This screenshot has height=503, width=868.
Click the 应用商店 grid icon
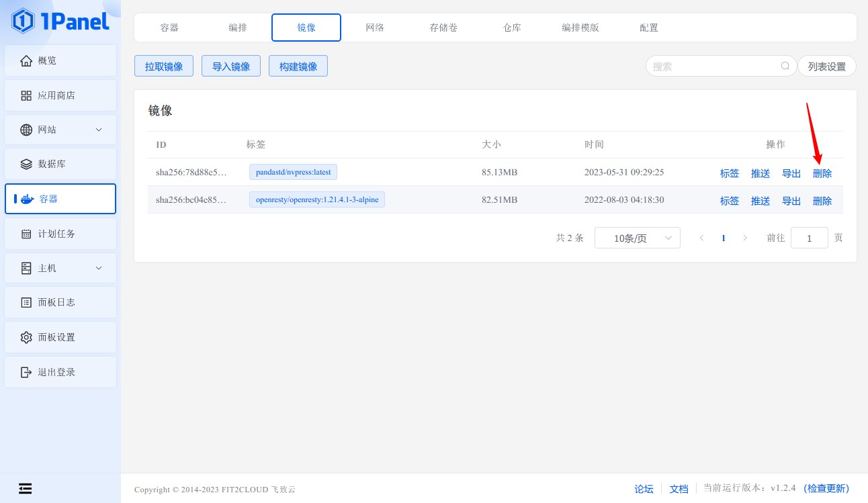[x=26, y=95]
